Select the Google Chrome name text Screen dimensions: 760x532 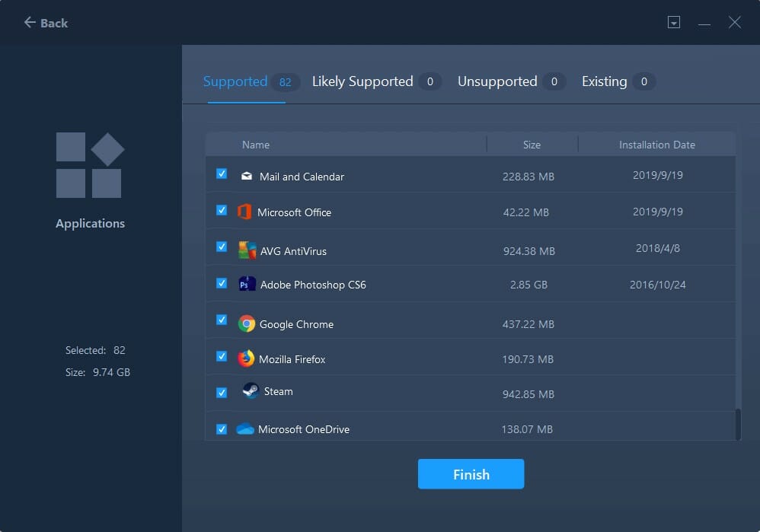tap(296, 325)
